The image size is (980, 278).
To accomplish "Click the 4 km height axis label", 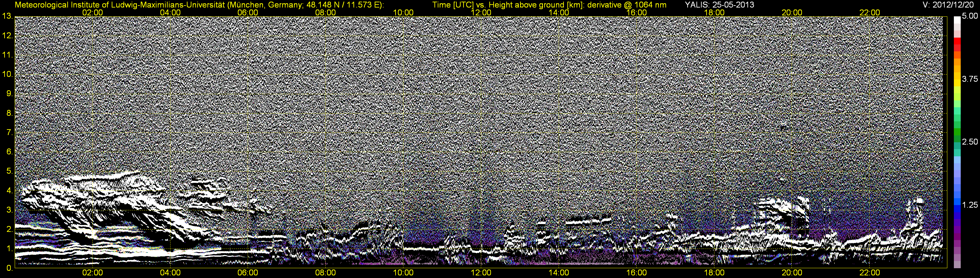I will click(x=9, y=191).
